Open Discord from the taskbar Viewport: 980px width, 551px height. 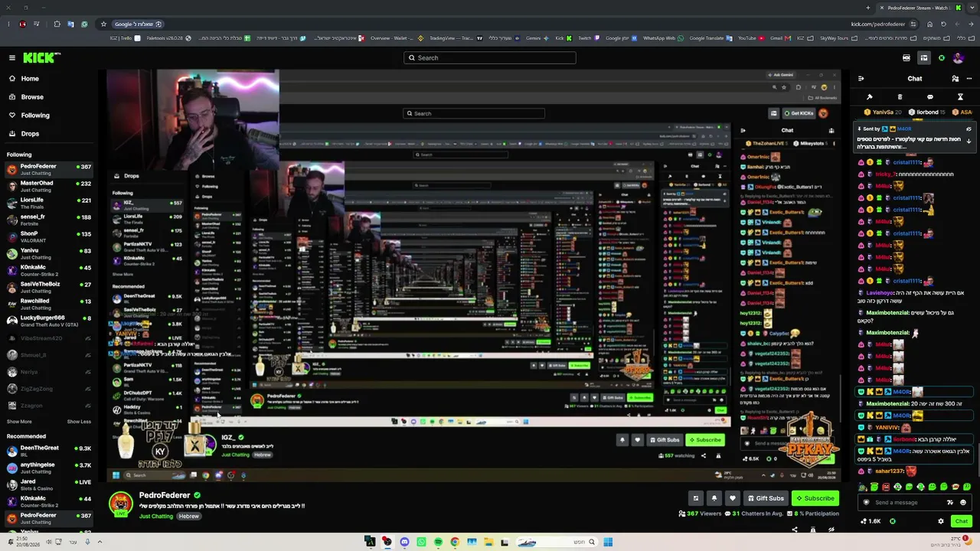pos(404,542)
